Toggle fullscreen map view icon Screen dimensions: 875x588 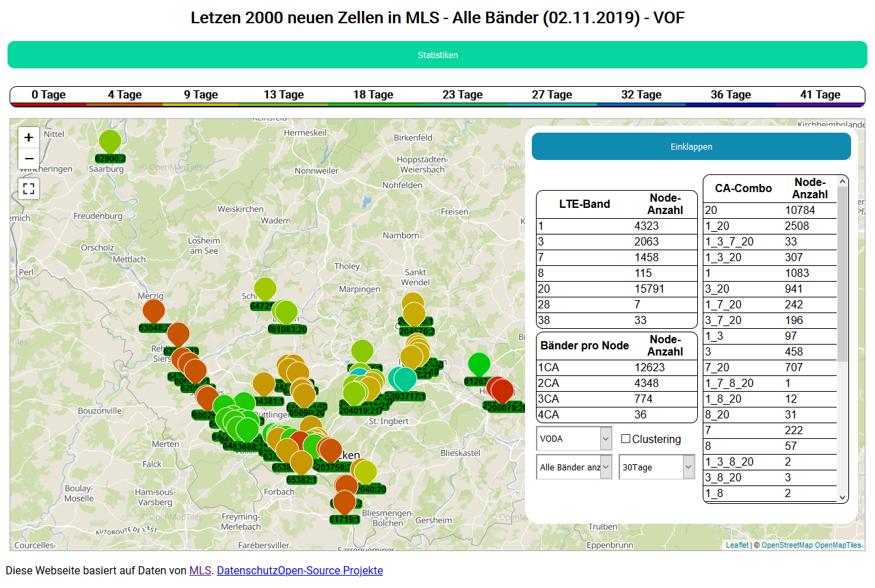coord(29,188)
